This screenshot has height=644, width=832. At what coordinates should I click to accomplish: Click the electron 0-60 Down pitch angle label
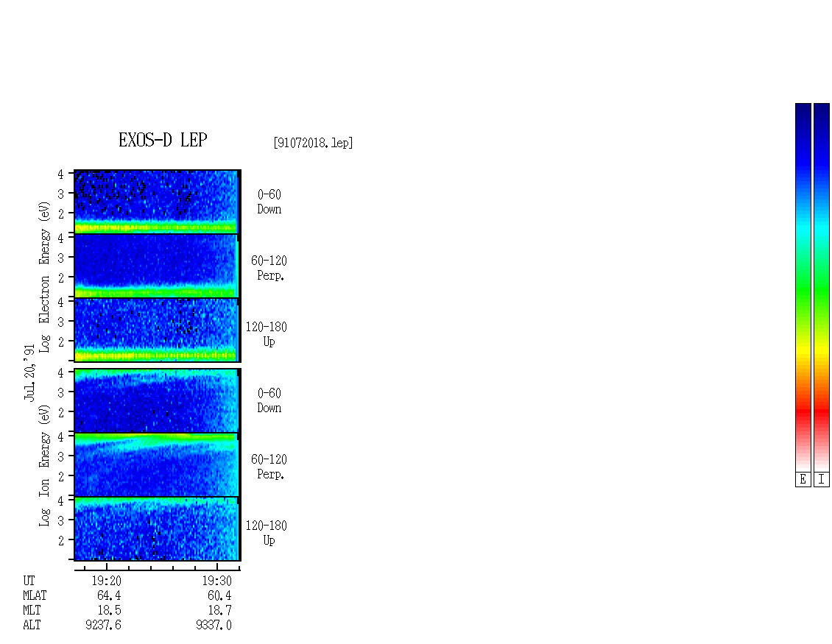tap(269, 202)
